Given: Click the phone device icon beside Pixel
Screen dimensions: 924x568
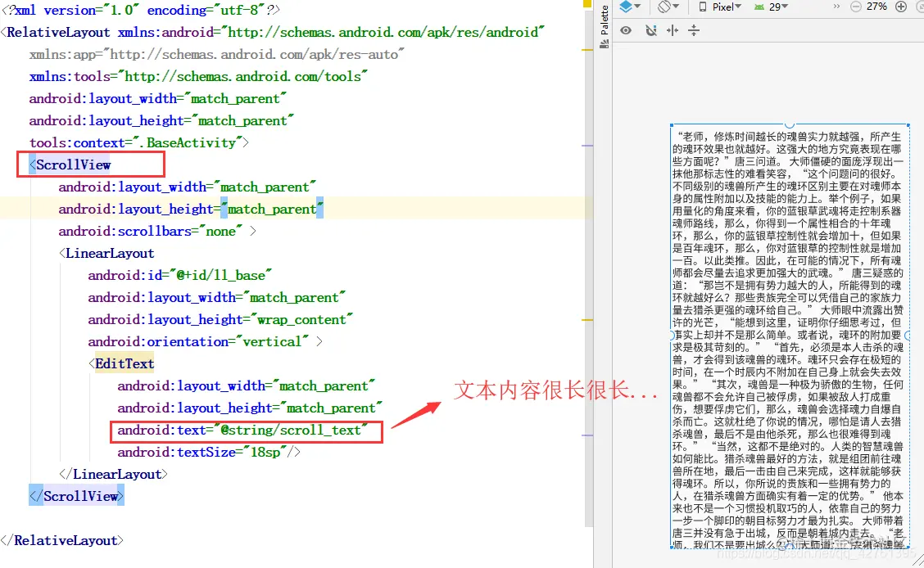Looking at the screenshot, I should click(703, 7).
